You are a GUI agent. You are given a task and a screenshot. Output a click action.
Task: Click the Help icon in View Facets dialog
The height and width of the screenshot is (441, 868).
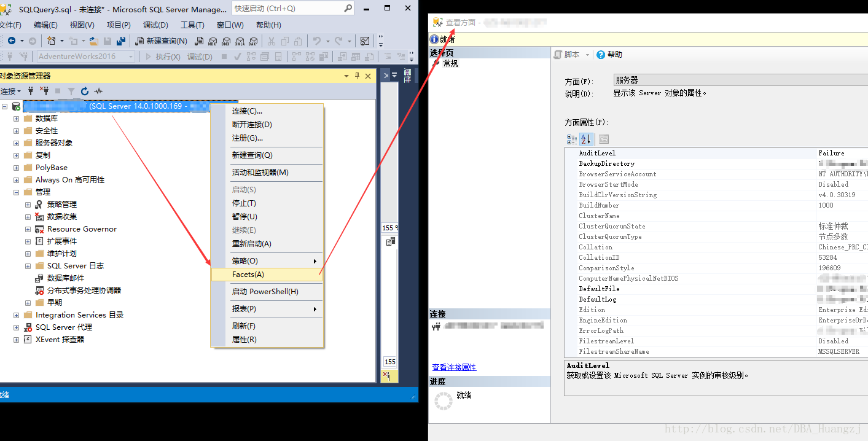601,55
